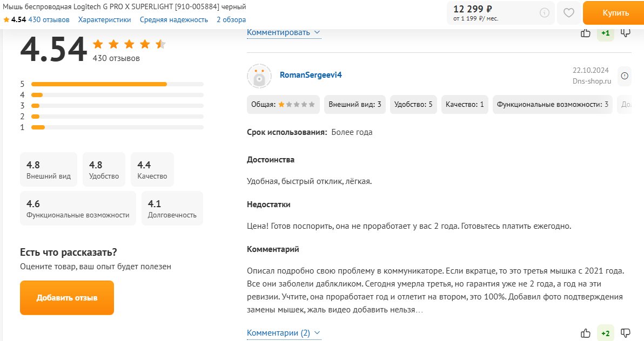The image size is (644, 341).
Task: Click the 4.4 Качество rating card
Action: pyautogui.click(x=152, y=169)
